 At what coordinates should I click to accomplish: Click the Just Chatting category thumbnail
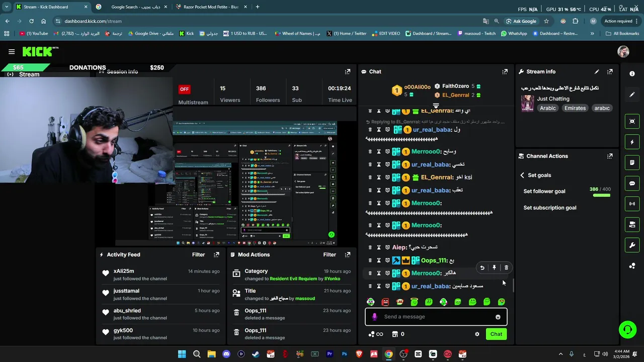tap(527, 103)
